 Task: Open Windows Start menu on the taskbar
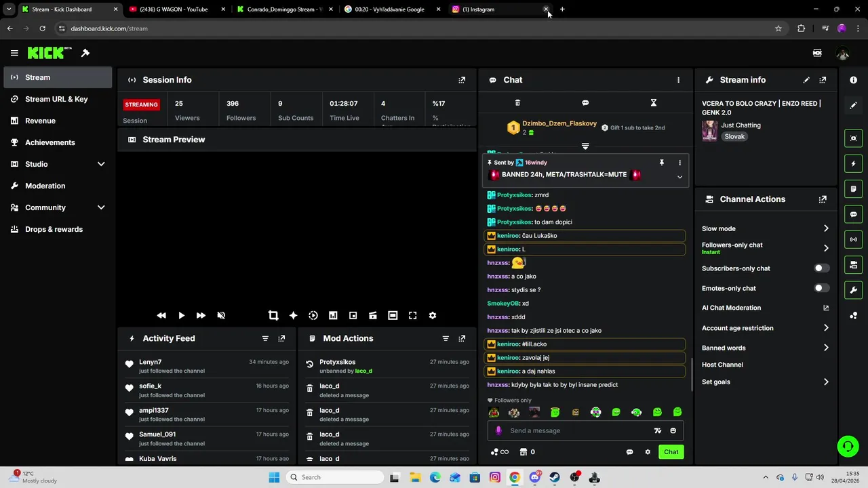[x=274, y=477]
